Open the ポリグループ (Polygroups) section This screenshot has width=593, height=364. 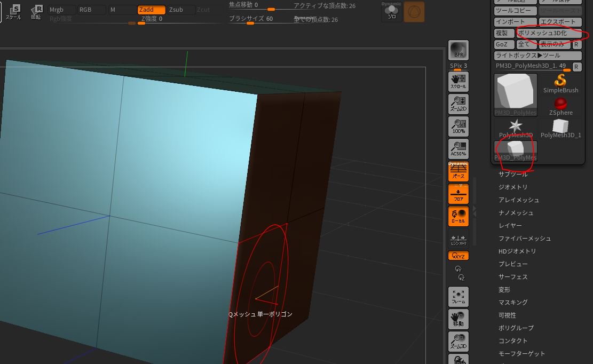point(516,328)
